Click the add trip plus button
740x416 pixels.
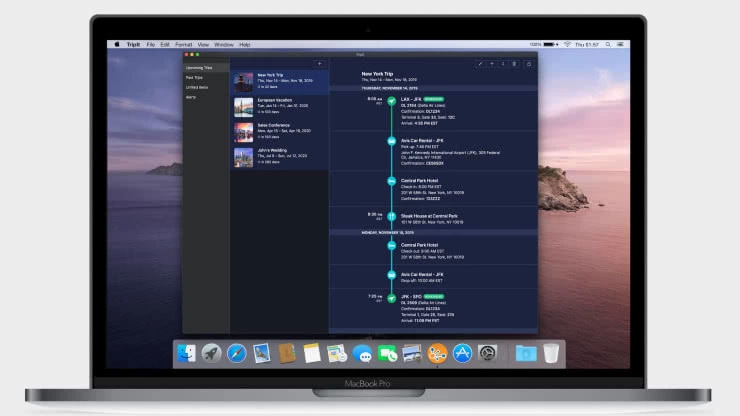pos(320,64)
